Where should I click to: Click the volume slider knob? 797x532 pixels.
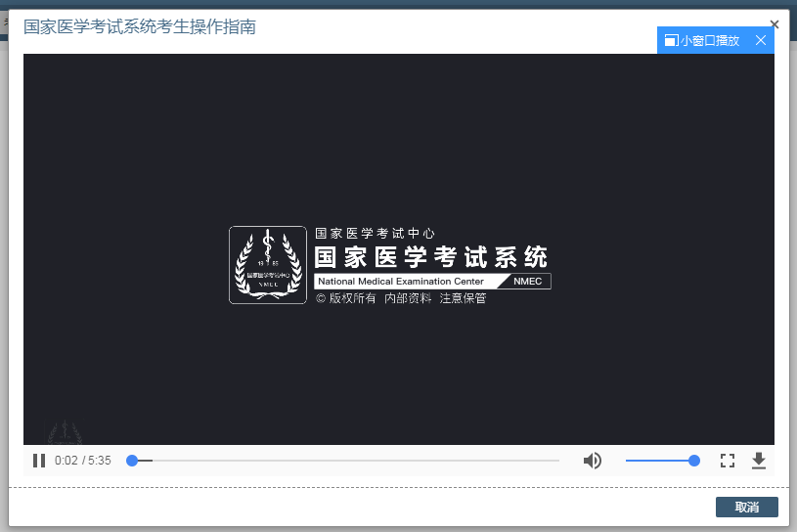[x=694, y=461]
